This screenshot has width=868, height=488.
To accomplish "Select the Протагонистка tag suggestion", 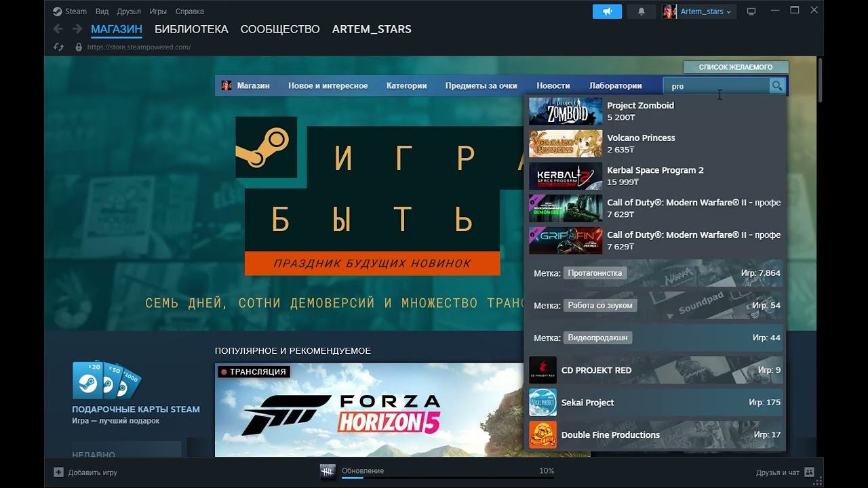I will [655, 272].
